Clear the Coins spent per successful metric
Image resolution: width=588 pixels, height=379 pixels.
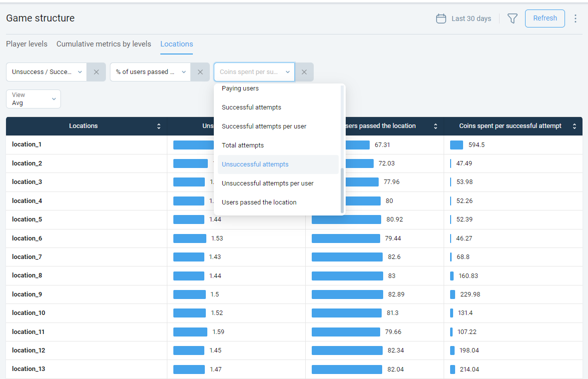pos(304,72)
